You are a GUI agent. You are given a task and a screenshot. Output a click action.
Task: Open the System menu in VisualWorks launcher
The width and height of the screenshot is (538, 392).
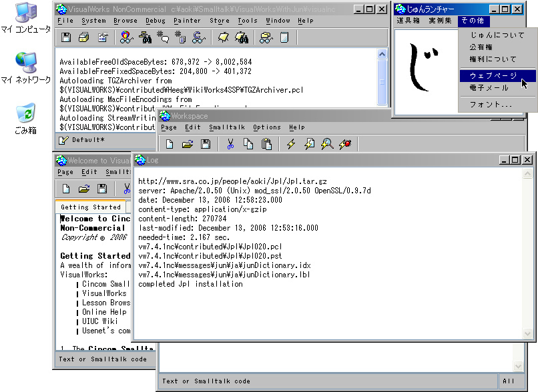click(93, 21)
